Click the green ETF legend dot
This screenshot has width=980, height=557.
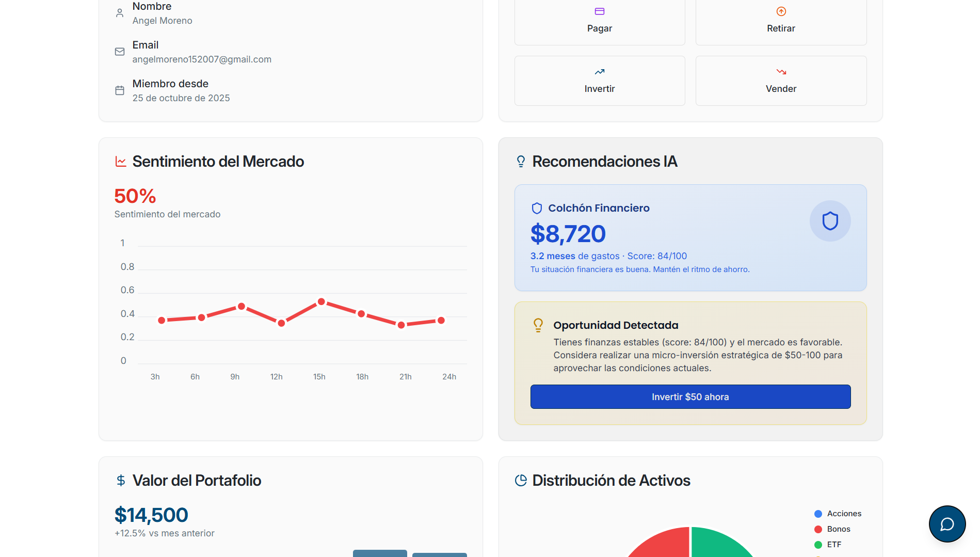pos(818,545)
